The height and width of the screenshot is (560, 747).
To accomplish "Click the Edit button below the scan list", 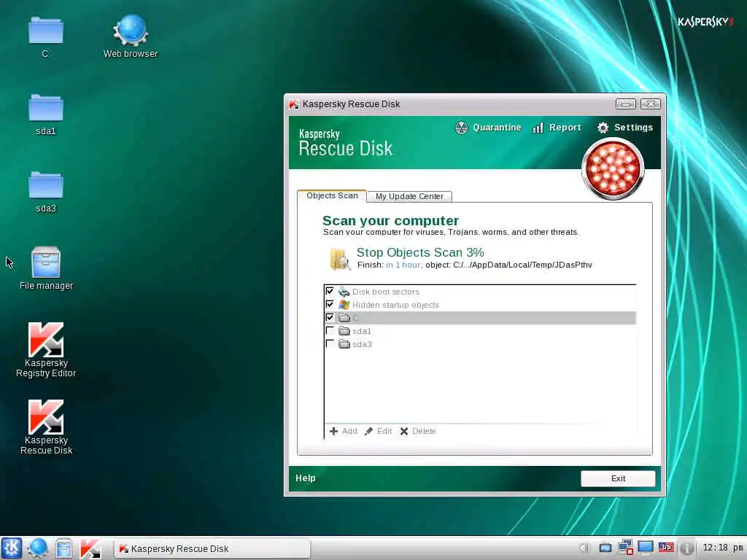I will point(379,431).
